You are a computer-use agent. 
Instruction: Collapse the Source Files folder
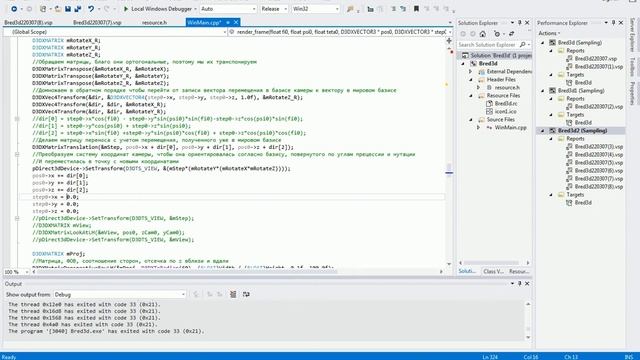tap(471, 120)
